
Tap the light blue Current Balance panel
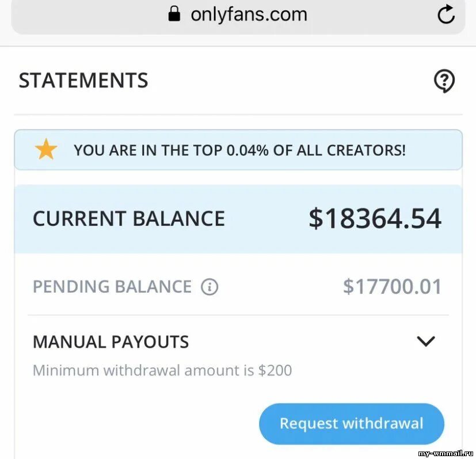coord(238,219)
